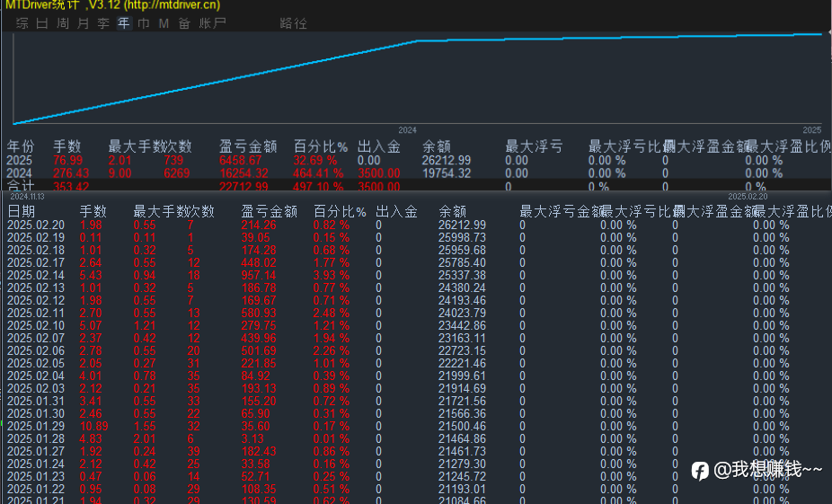Viewport: 832px width, 504px height.
Task: Click 盈亏金额 header in yearly table
Action: tap(248, 146)
